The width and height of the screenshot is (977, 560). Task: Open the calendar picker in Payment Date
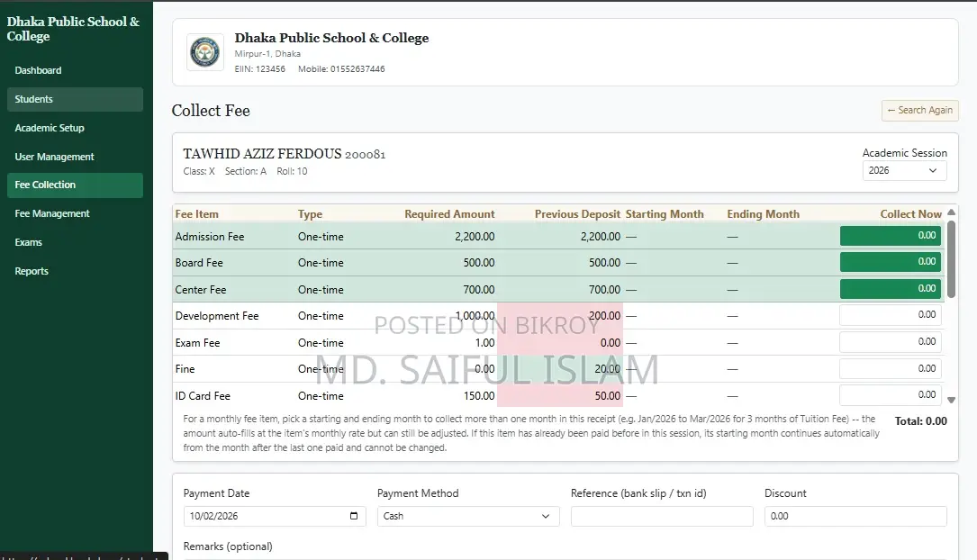point(354,516)
